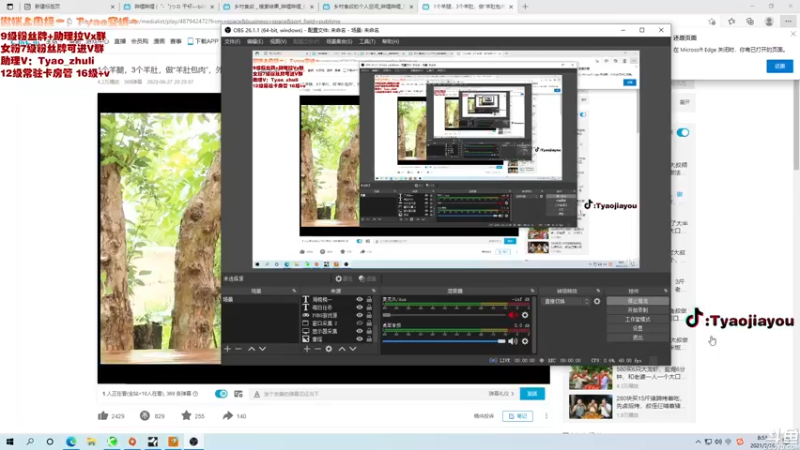
Task: Favorite the video with star icon
Action: 186,416
